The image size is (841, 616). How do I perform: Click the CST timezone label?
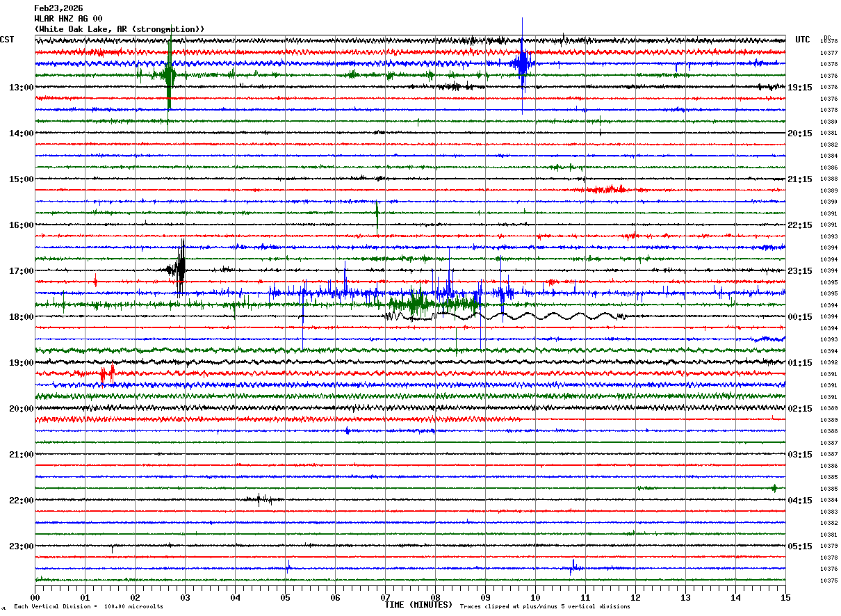(7, 40)
